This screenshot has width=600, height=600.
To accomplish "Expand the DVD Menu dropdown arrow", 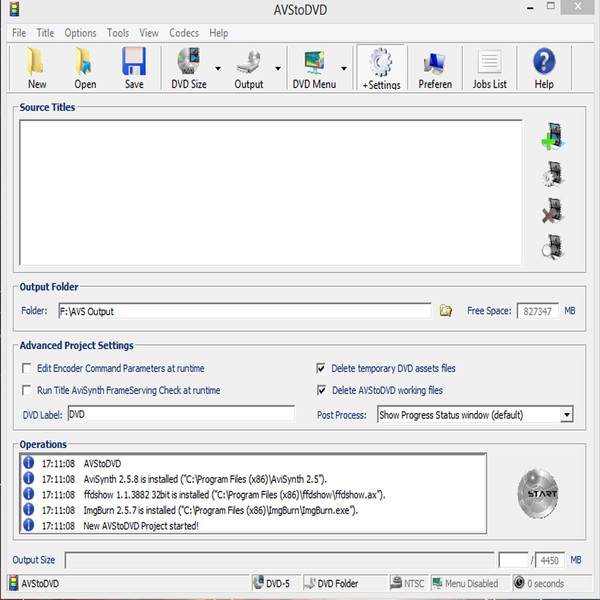I will pyautogui.click(x=344, y=68).
